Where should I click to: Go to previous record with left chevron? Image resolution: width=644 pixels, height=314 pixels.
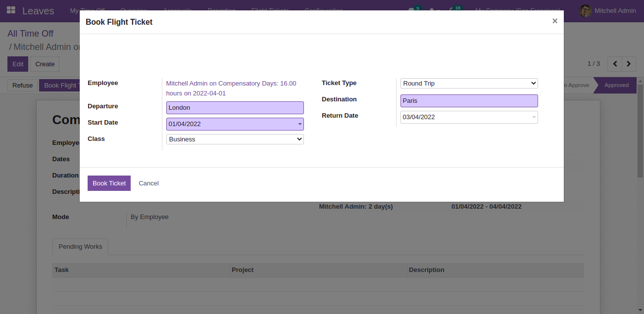(x=614, y=64)
